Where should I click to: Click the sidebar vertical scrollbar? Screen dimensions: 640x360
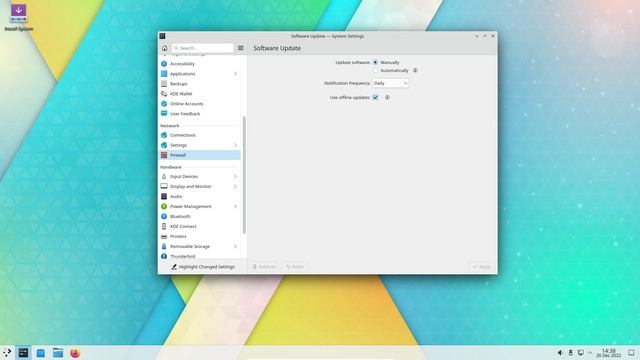[244, 175]
